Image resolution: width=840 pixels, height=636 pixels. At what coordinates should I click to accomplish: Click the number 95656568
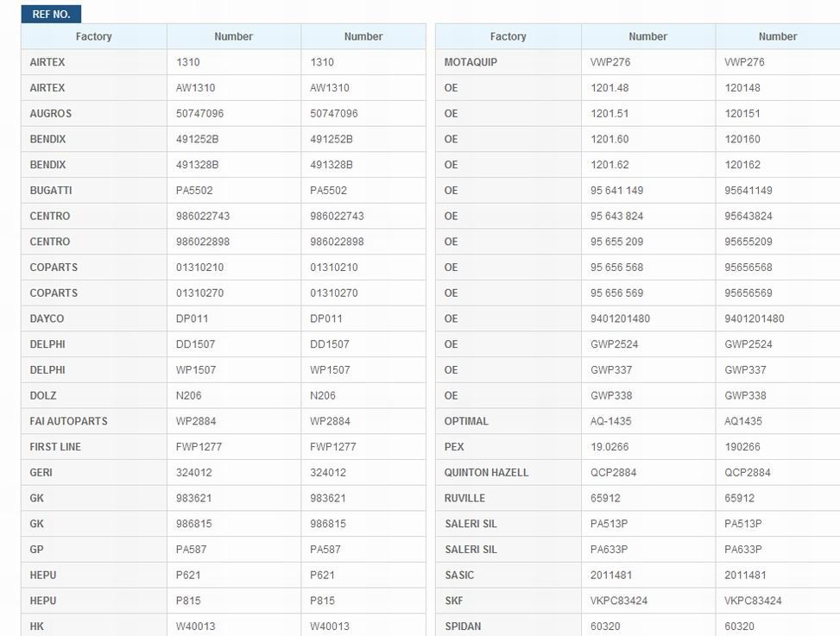[748, 268]
